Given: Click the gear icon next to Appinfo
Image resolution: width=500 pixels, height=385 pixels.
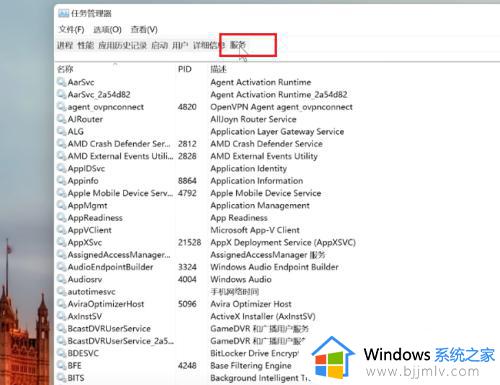Looking at the screenshot, I should pyautogui.click(x=62, y=181).
